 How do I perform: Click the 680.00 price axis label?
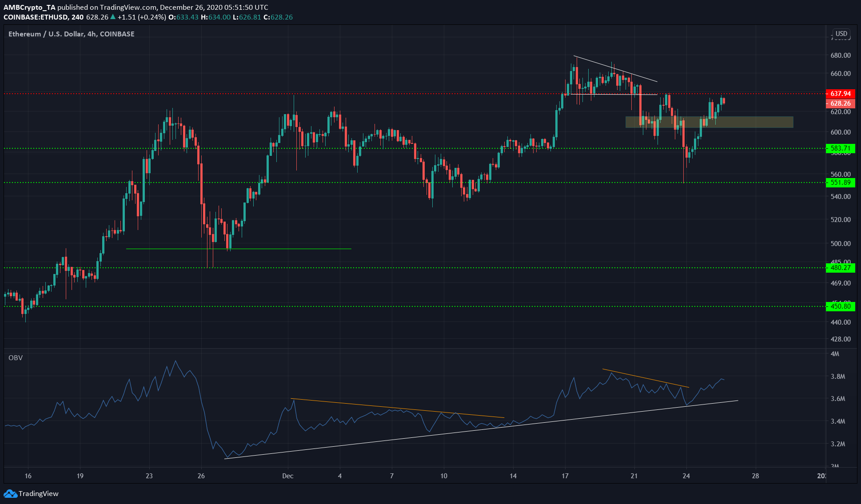(x=841, y=56)
